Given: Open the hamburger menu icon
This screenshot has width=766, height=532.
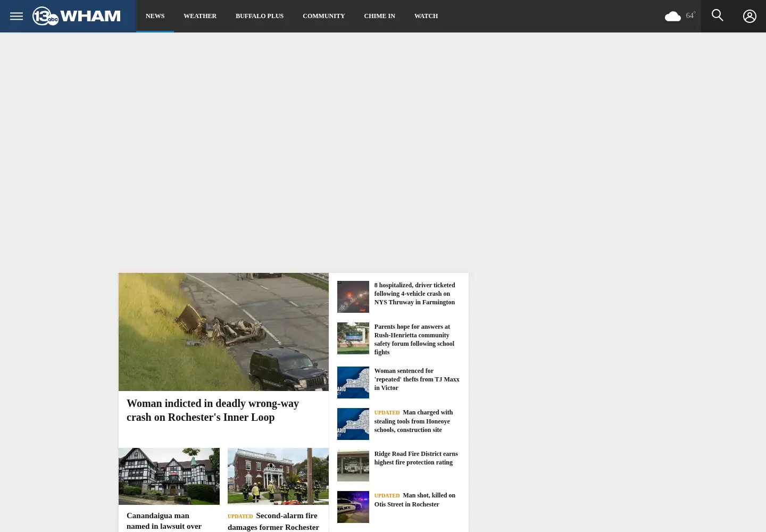Looking at the screenshot, I should click(16, 16).
